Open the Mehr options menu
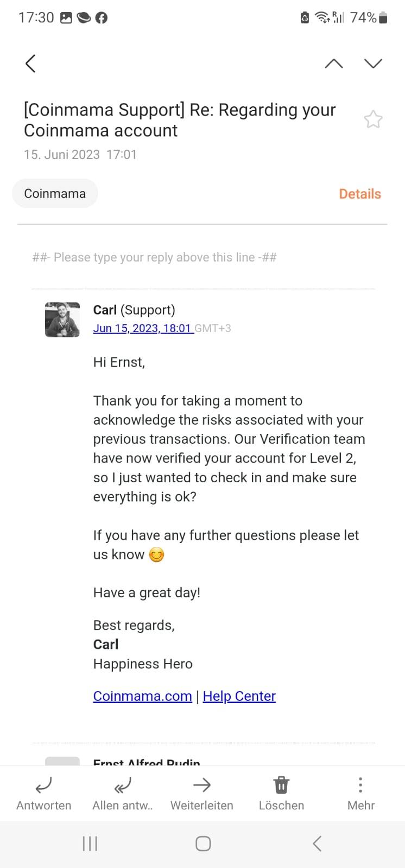Screen dimensions: 405x868 (360, 793)
